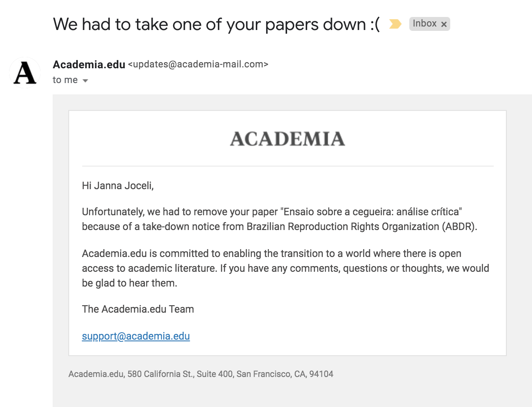This screenshot has width=532, height=407.
Task: Click the updates@academia-mail.com sender address
Action: click(x=198, y=64)
